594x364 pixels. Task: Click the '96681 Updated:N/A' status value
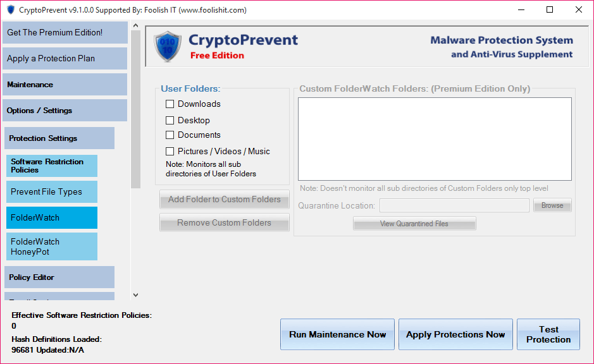(x=47, y=350)
